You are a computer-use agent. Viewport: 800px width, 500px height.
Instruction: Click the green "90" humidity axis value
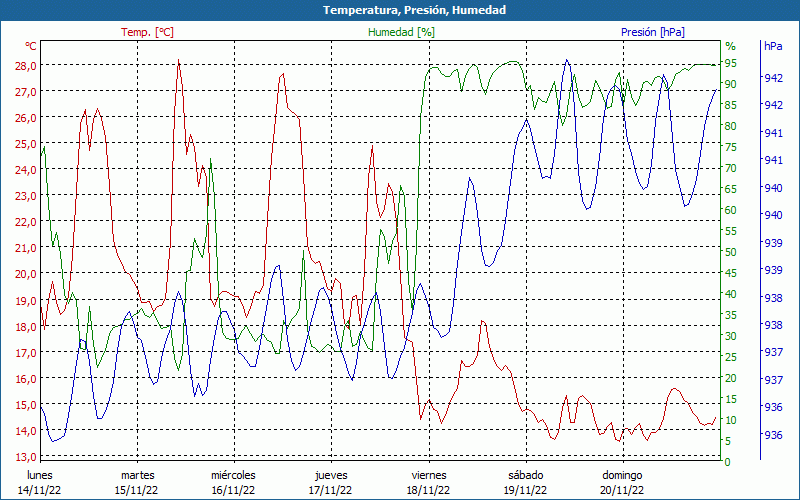click(731, 84)
